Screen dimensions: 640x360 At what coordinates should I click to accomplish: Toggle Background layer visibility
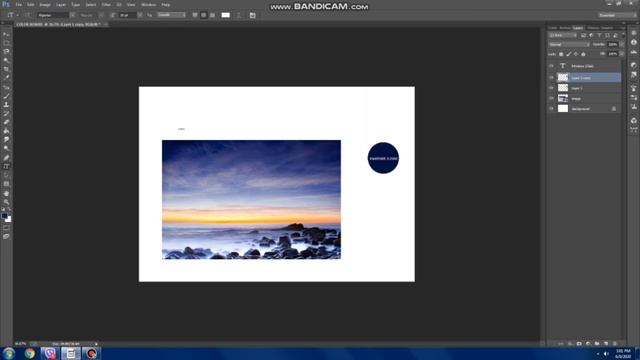(551, 109)
